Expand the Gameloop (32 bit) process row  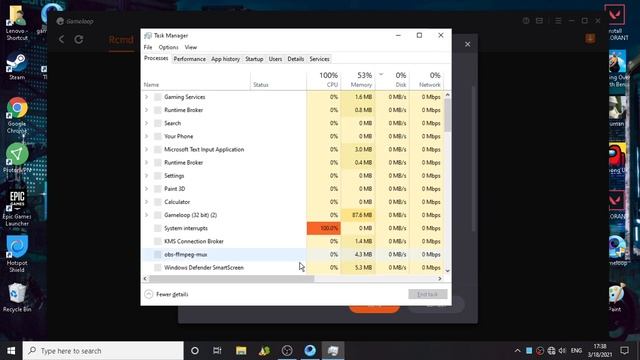point(147,215)
